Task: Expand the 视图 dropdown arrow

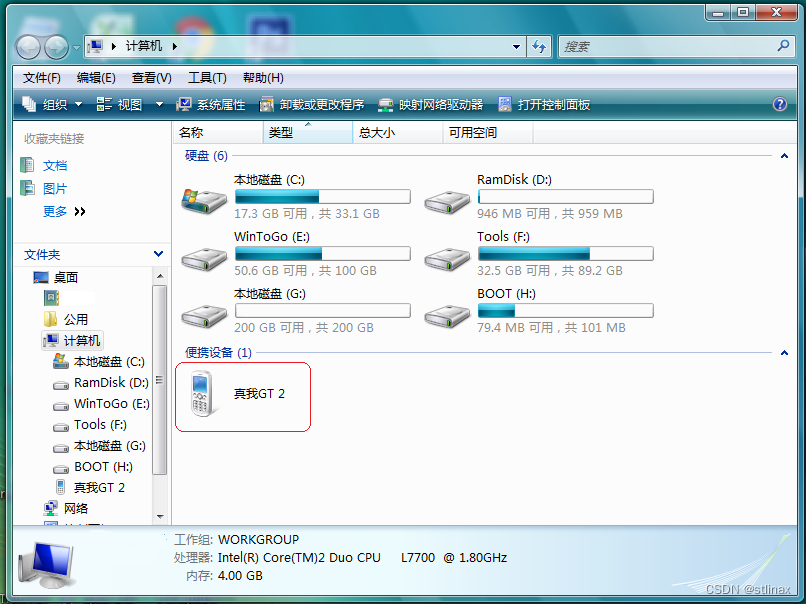Action: coord(159,105)
